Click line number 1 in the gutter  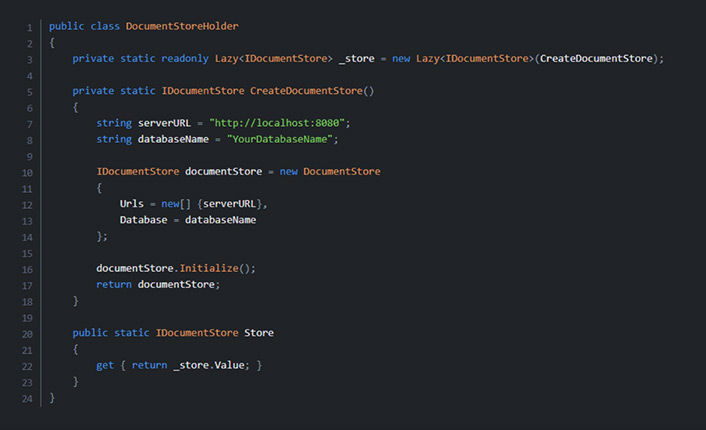pyautogui.click(x=29, y=26)
